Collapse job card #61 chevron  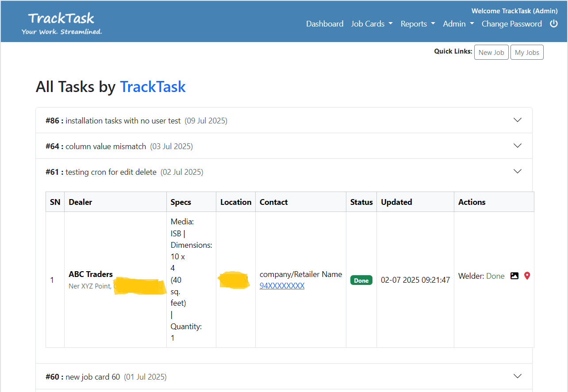[517, 171]
